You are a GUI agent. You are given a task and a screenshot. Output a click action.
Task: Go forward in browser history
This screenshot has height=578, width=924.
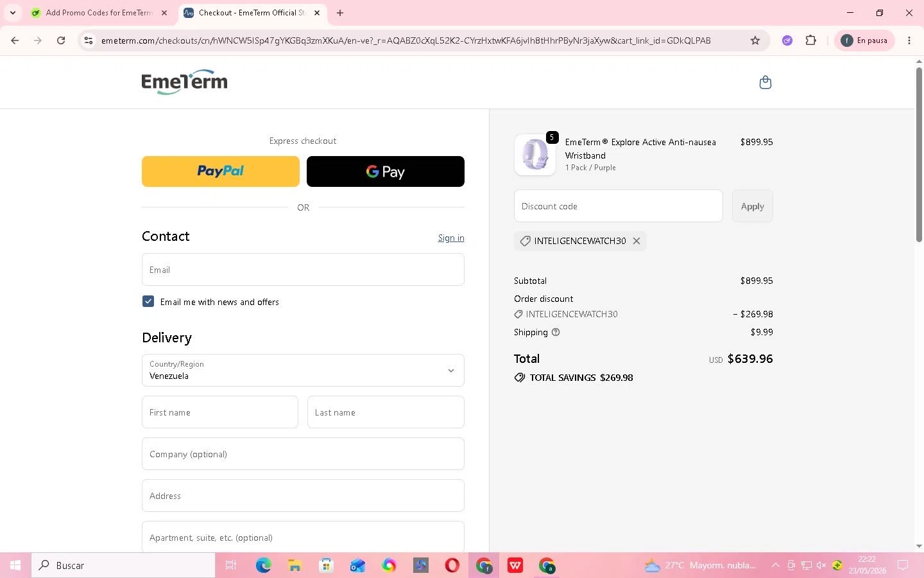pyautogui.click(x=38, y=40)
